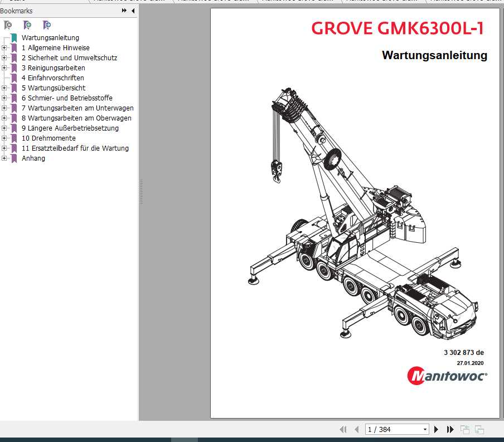Select '2 Sicherheit und Umweltschutz' bookmark
The width and height of the screenshot is (504, 442).
tap(70, 58)
